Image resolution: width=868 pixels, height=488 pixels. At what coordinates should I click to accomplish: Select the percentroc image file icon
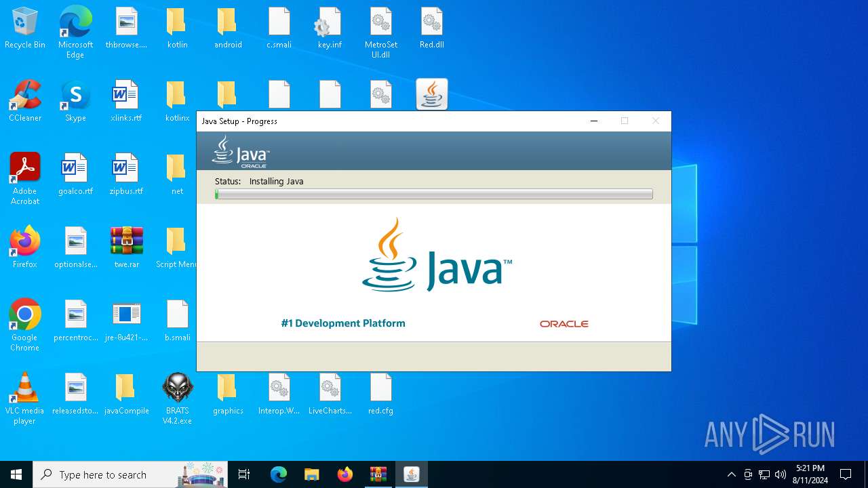(75, 321)
